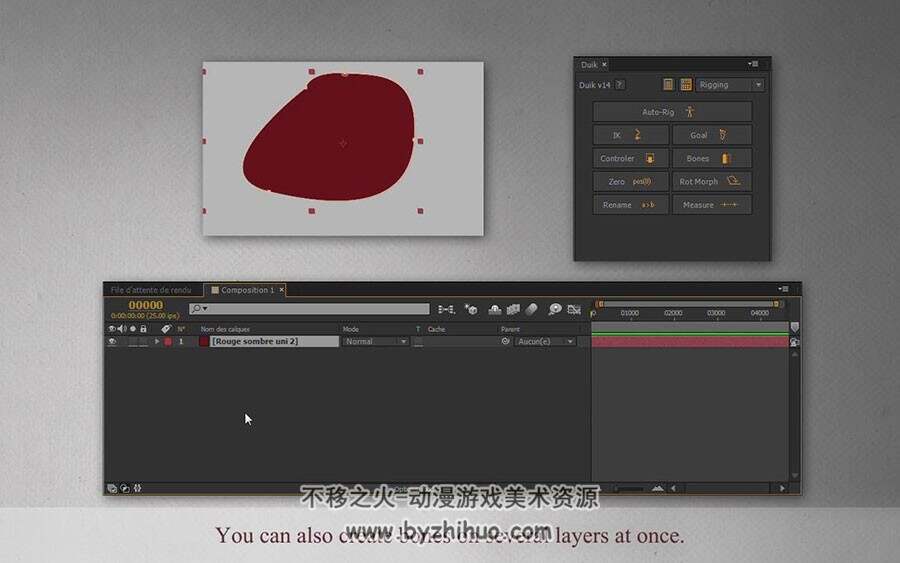Click the Parent column header

tap(510, 329)
